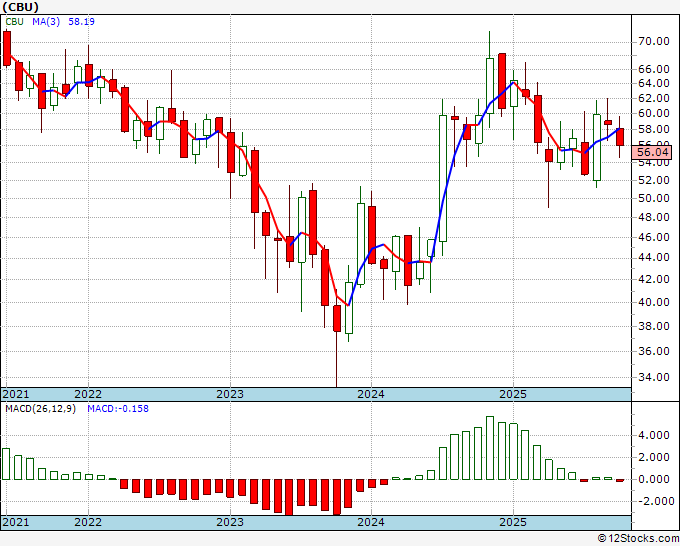Select the MACD(26,12,9) indicator label
This screenshot has width=680, height=546.
pyautogui.click(x=39, y=409)
